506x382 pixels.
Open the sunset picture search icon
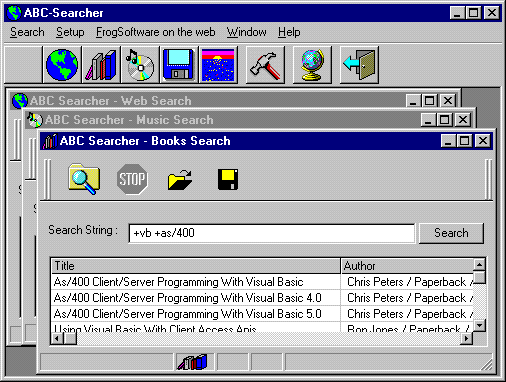[218, 65]
